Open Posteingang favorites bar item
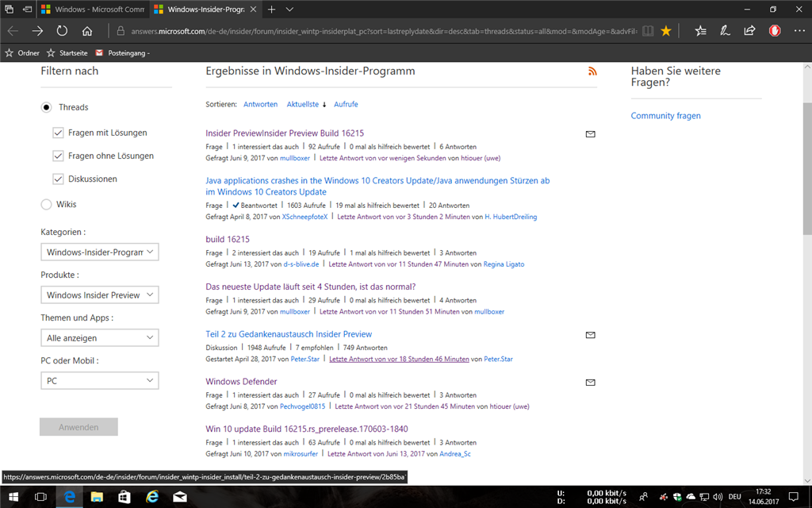 coord(122,53)
